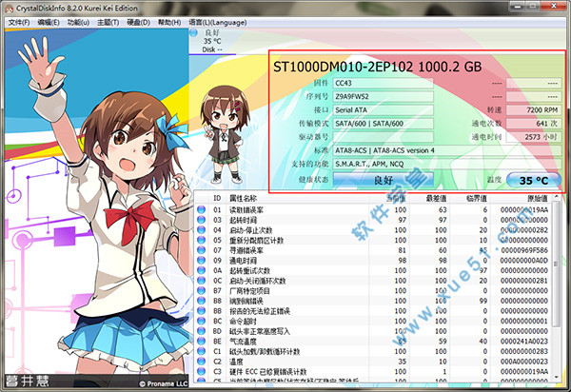Click the transfer mode field SATA/600 | SATA/600
Image resolution: width=571 pixels, height=392 pixels.
pyautogui.click(x=384, y=124)
